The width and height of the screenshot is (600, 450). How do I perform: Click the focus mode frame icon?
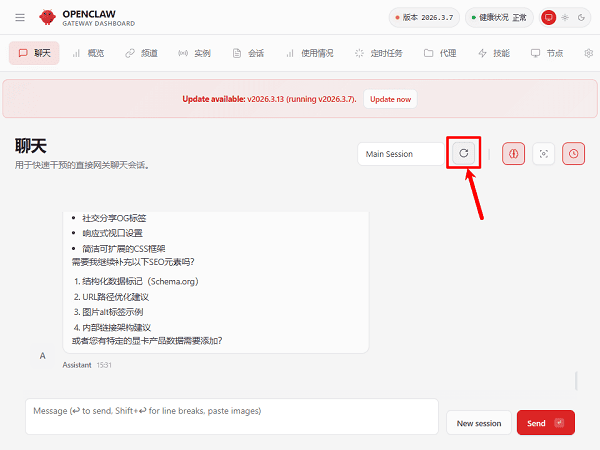543,153
